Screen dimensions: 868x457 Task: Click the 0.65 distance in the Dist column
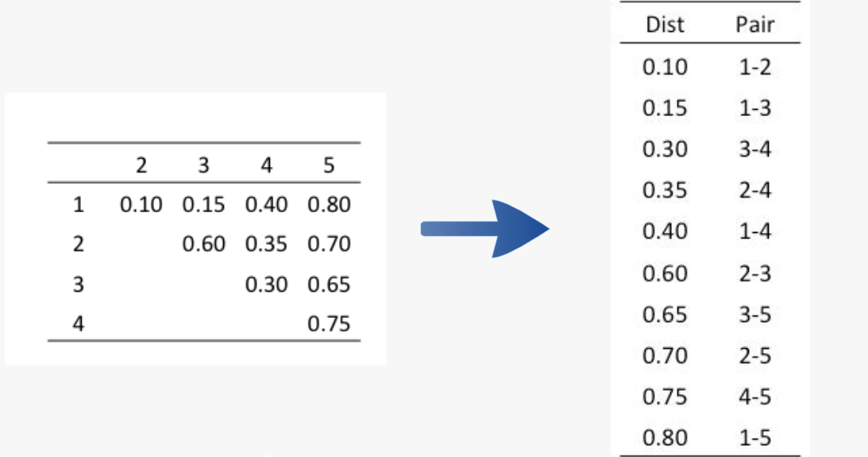[665, 314]
